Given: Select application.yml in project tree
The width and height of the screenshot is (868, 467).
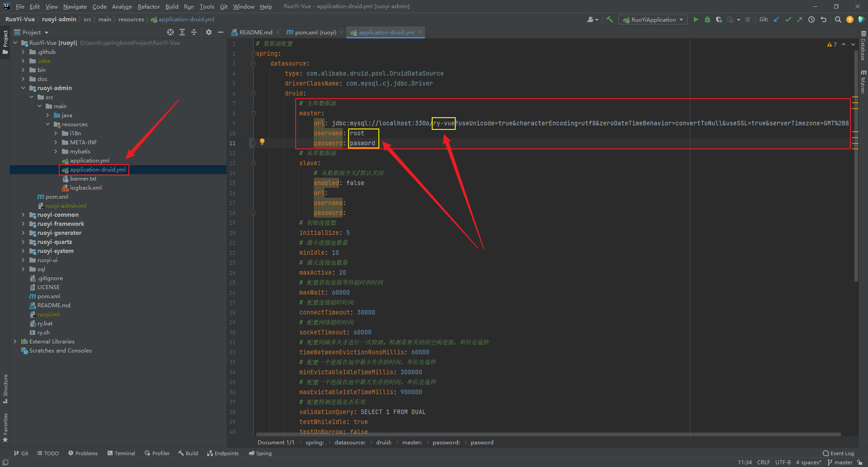Looking at the screenshot, I should pyautogui.click(x=90, y=160).
